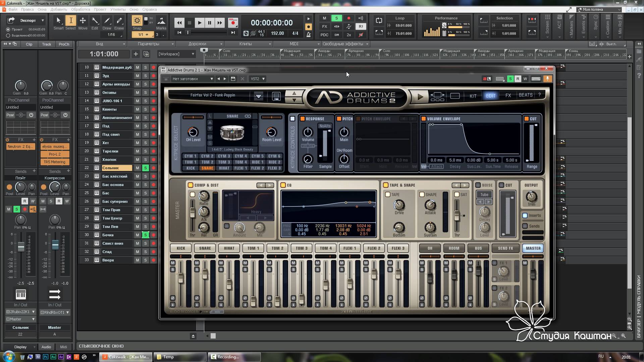Click the Loop toggle icon

click(x=379, y=21)
